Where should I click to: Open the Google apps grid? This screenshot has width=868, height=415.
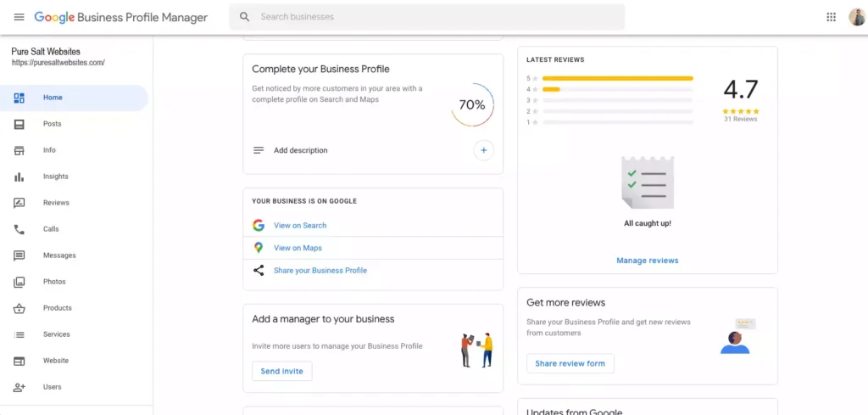click(831, 17)
